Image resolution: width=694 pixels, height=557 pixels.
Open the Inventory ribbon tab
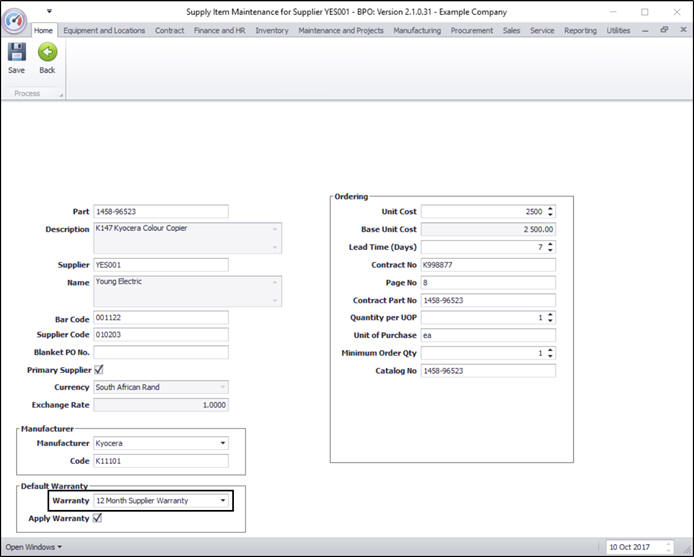pos(272,31)
